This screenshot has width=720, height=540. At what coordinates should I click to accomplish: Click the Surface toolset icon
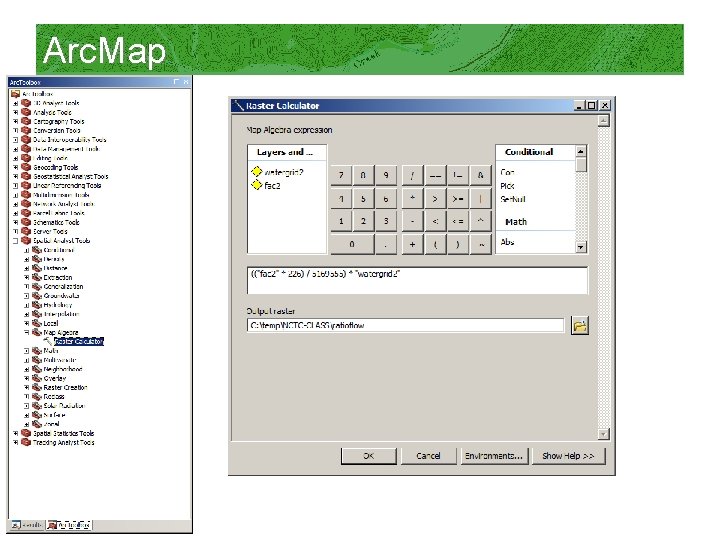pyautogui.click(x=37, y=415)
